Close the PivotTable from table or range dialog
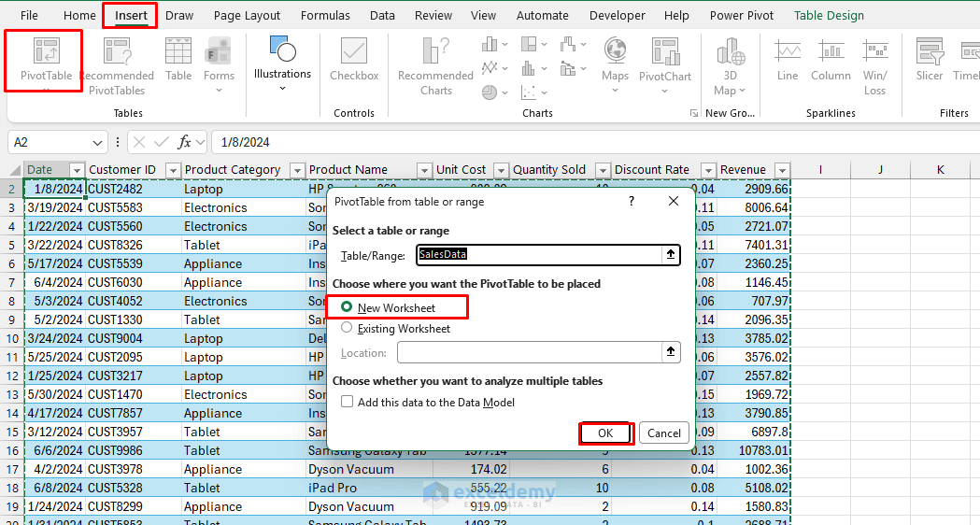980x525 pixels. [674, 201]
